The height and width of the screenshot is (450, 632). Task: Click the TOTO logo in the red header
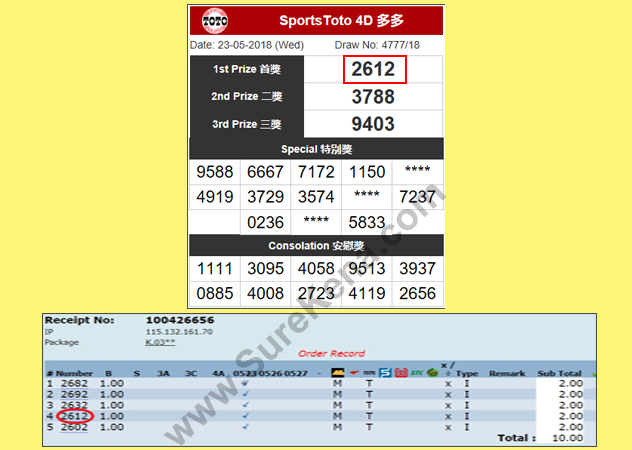214,20
